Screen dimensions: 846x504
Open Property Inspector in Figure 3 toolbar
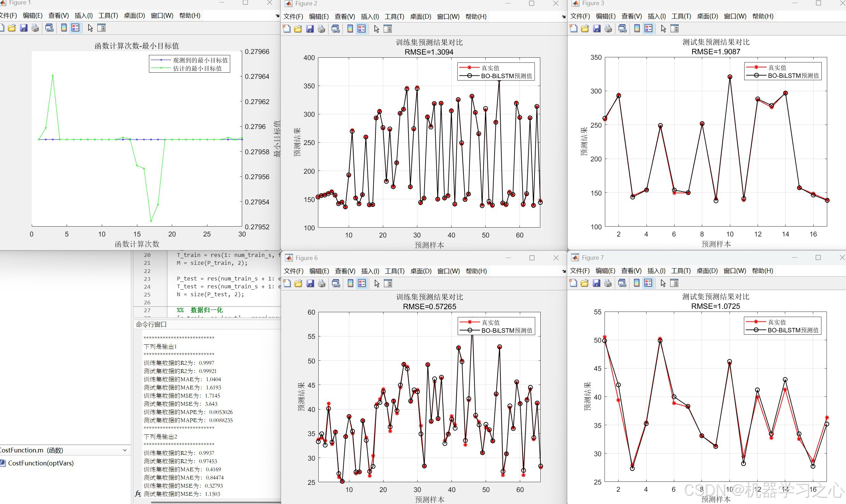[x=675, y=29]
